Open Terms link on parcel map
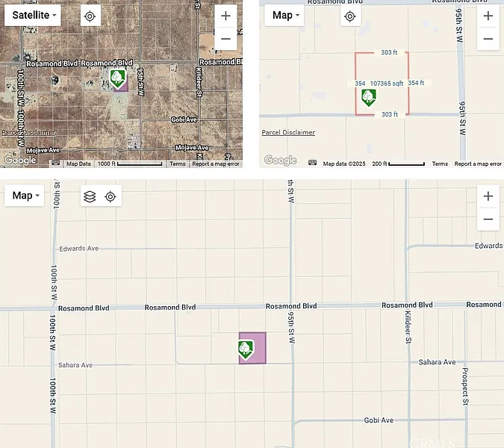 [440, 164]
